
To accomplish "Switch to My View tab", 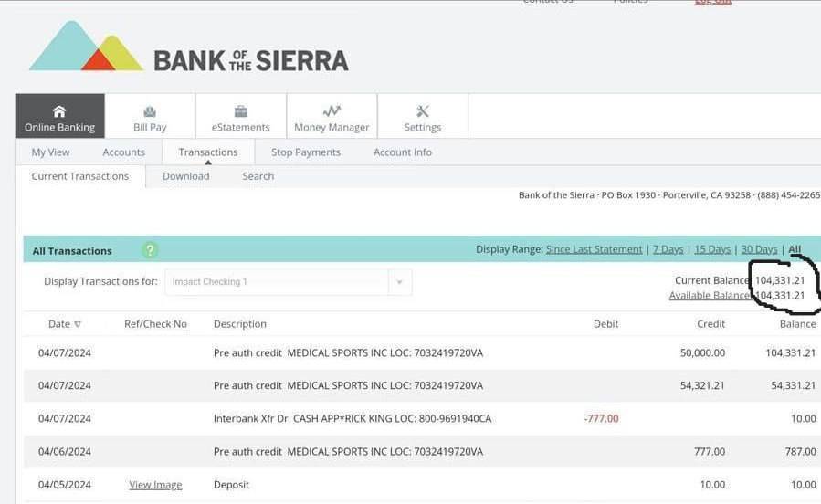I will 50,152.
